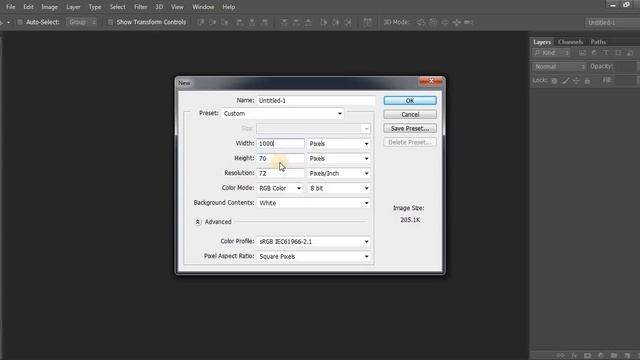
Task: Enable the Show Transform Controls checkbox
Action: [110, 22]
